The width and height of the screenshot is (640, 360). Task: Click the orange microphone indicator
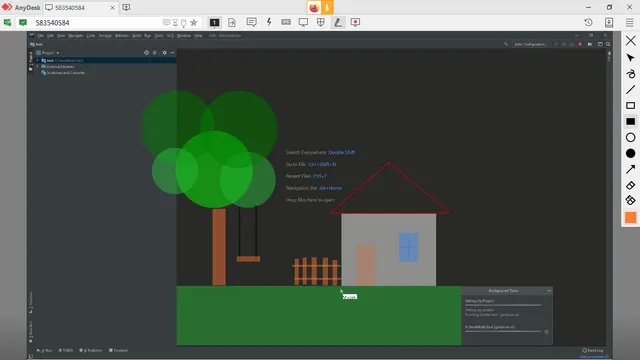pos(327,7)
